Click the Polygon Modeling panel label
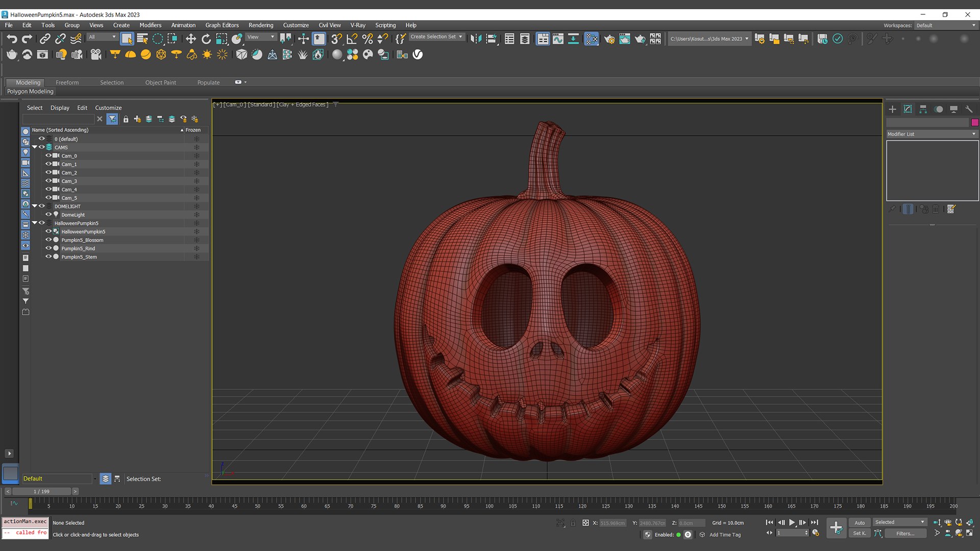The image size is (980, 551). tap(30, 91)
